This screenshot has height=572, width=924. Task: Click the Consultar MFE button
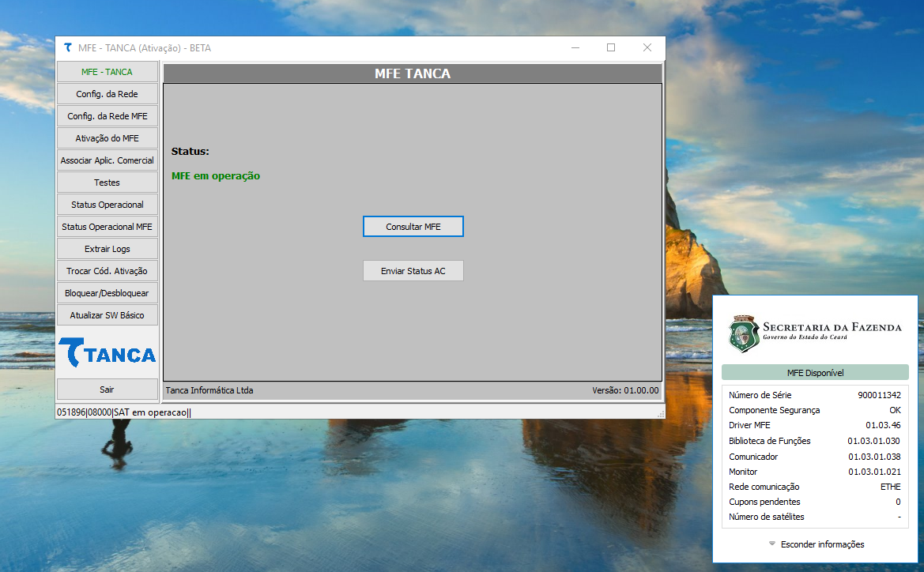(x=413, y=227)
